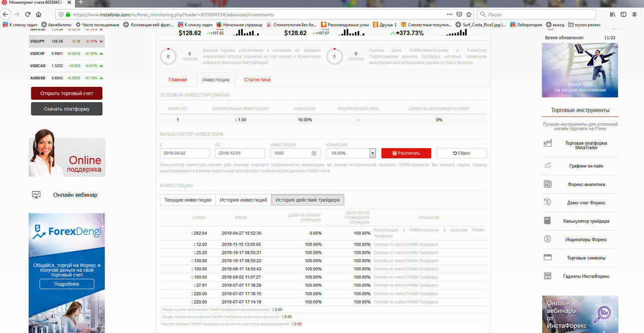Click the end date field 2019-12-05

click(x=240, y=153)
